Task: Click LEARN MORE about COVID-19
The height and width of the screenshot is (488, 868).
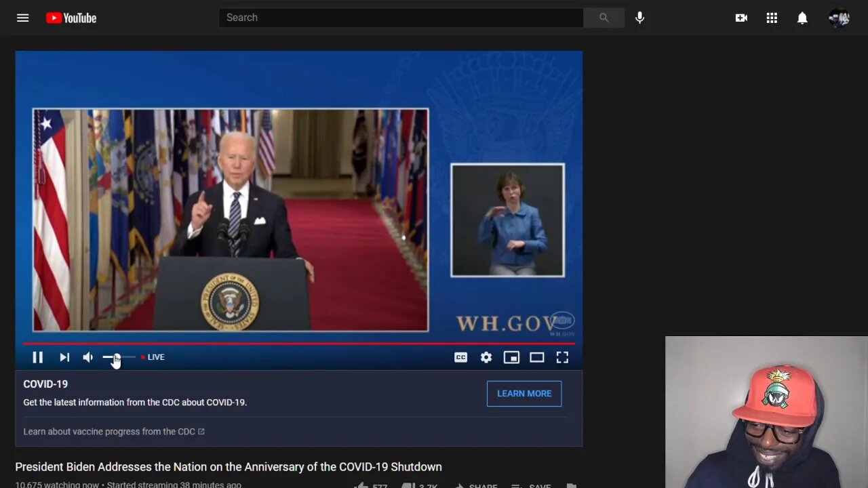Action: 524,393
